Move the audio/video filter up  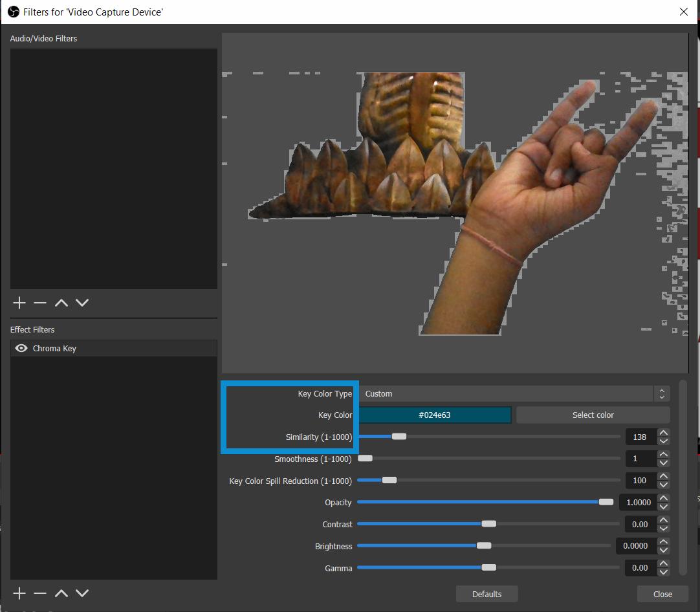point(61,302)
